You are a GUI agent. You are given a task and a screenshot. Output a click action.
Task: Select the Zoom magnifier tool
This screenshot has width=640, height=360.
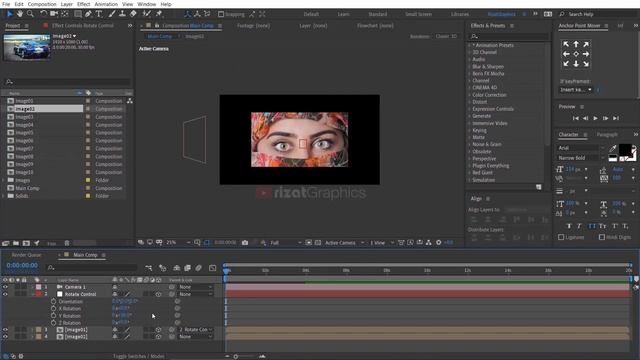[30, 14]
